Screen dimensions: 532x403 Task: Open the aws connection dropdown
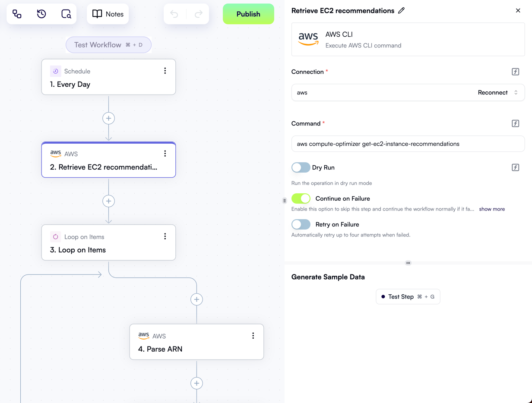tap(408, 92)
